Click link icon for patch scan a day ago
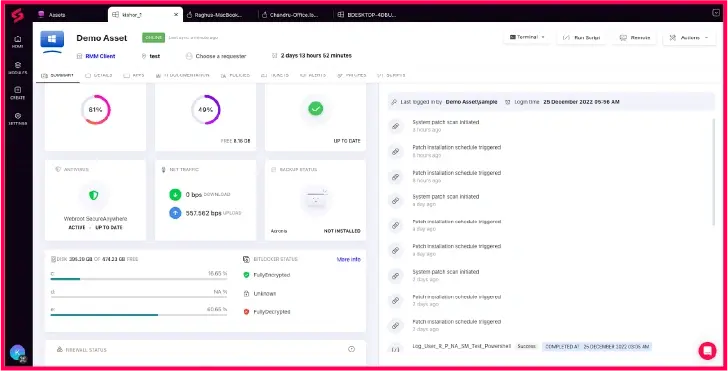 pyautogui.click(x=396, y=201)
